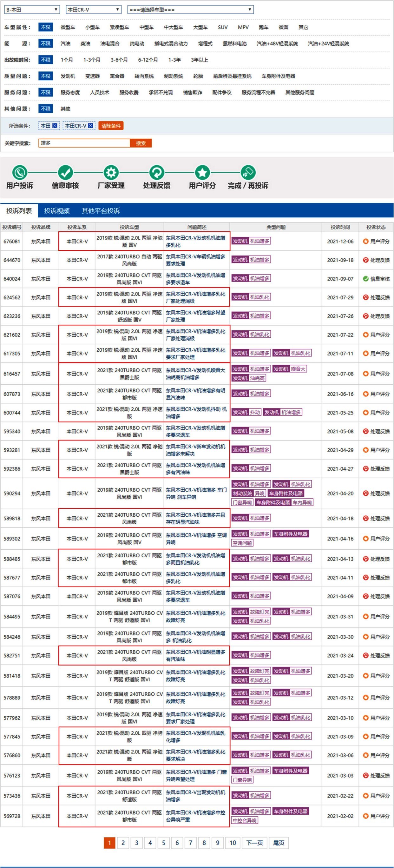
Task: Click 投诉时间 column header
Action: pyautogui.click(x=340, y=227)
